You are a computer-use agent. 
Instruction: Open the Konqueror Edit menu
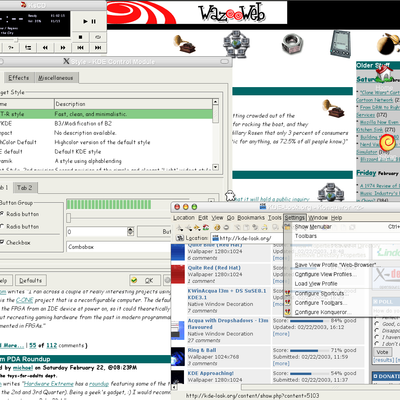tap(203, 218)
